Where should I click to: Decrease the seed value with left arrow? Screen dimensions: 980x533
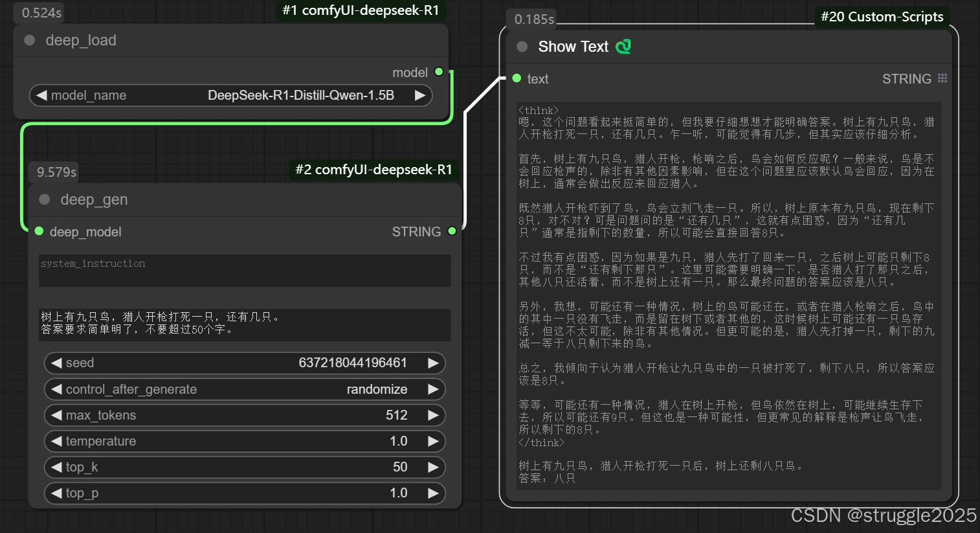pyautogui.click(x=56, y=363)
